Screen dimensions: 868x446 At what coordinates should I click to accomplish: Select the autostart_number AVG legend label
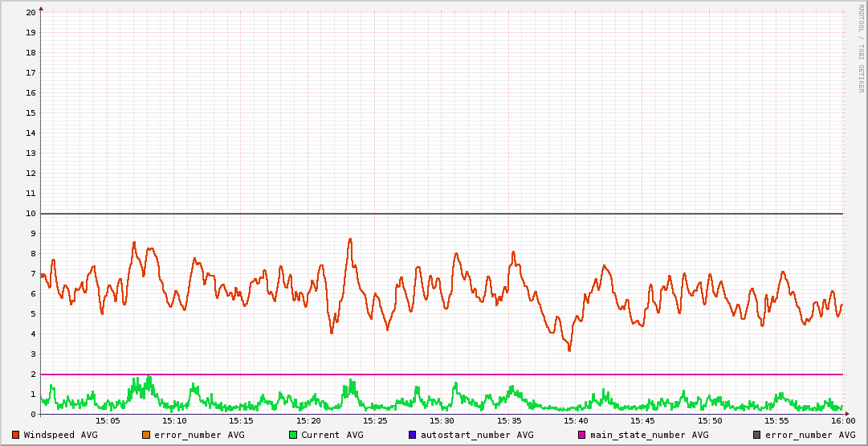click(478, 435)
